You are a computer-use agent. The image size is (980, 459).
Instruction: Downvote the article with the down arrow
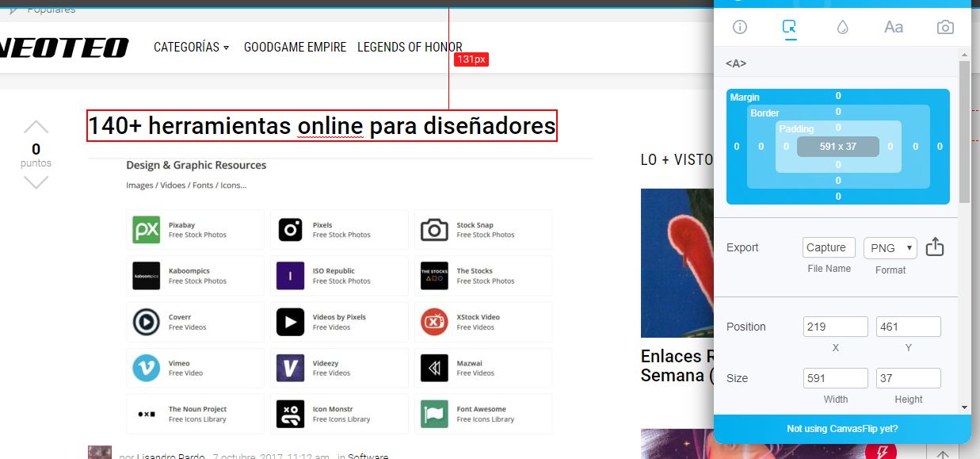36,182
